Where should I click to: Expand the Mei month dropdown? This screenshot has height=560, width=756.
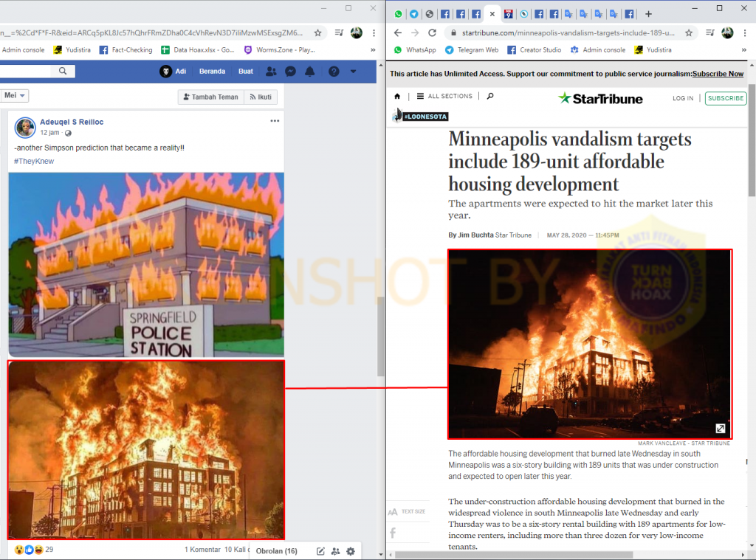pos(16,96)
